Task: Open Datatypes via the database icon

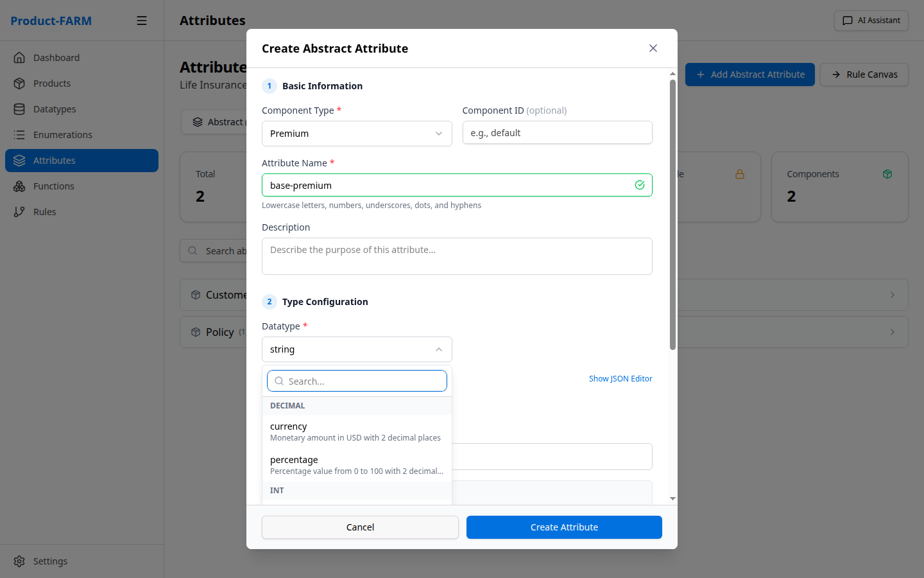Action: 19,109
